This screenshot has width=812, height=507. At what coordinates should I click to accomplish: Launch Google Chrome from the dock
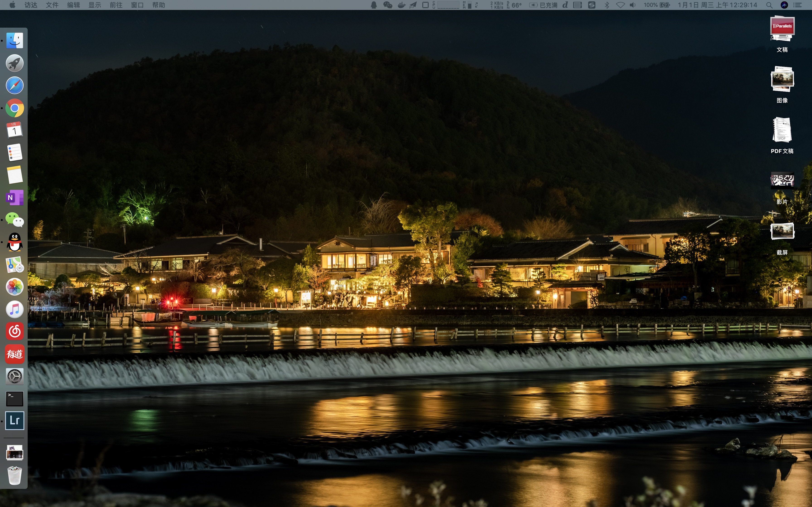(14, 108)
